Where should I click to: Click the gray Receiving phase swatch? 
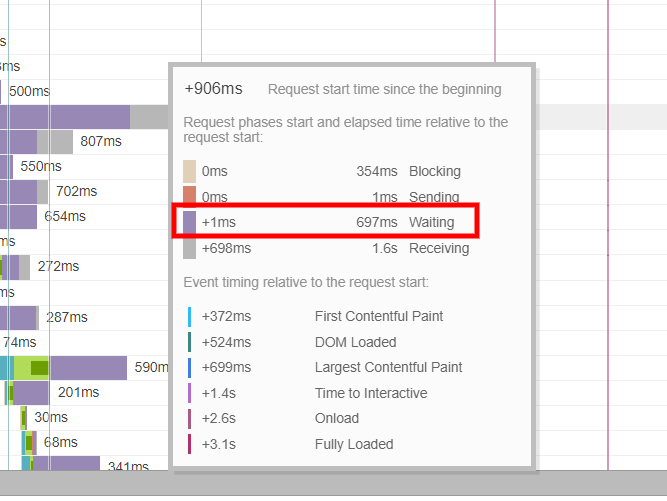click(190, 248)
